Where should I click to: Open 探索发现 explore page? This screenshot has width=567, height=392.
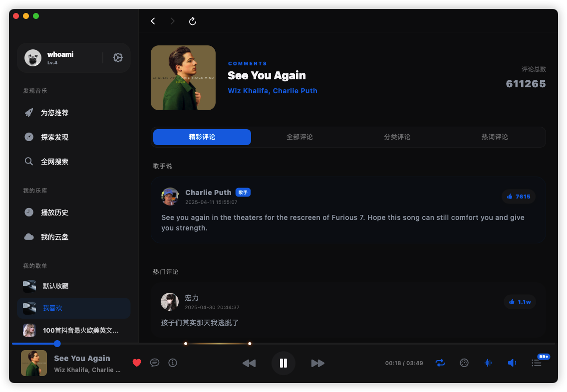coord(74,137)
